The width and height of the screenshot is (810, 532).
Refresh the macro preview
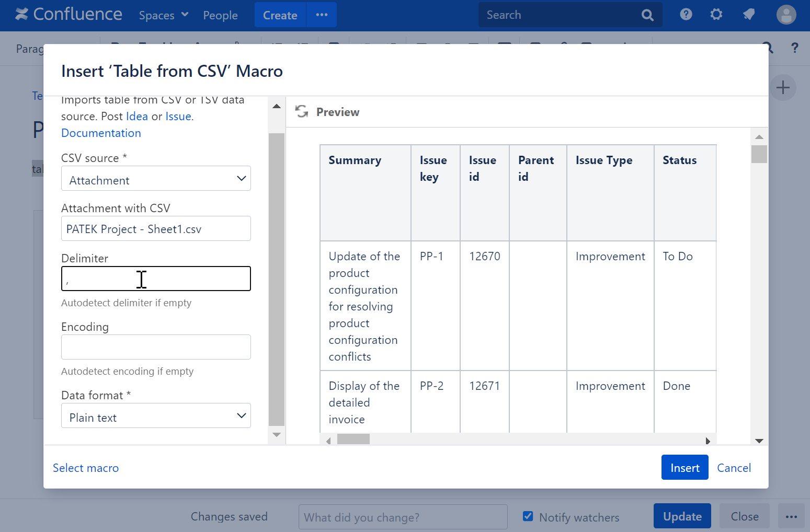302,112
